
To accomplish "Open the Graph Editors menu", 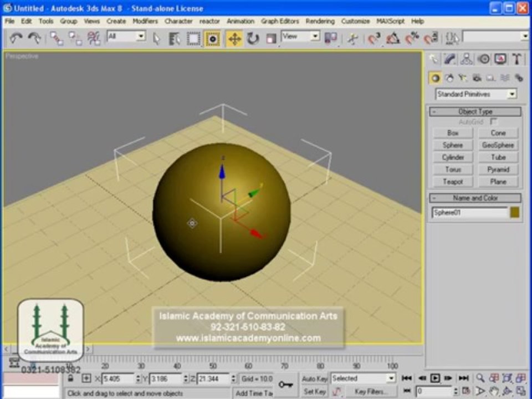I will (280, 21).
